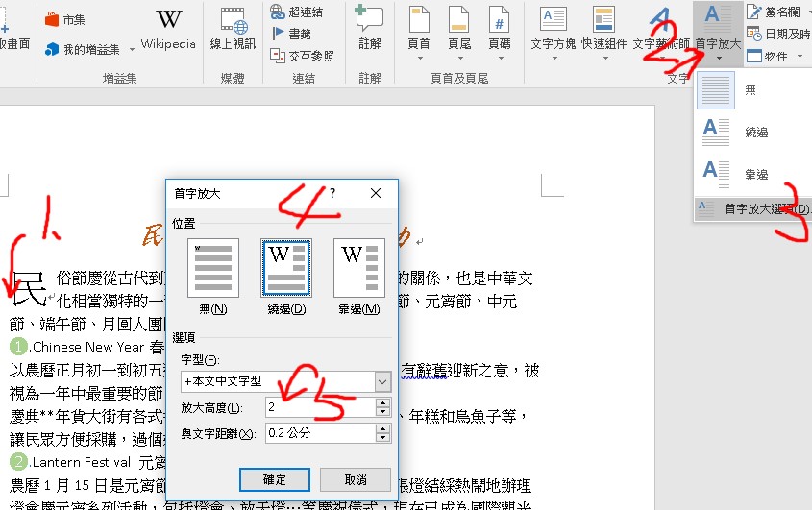The height and width of the screenshot is (510, 812).
Task: Click the Wikipedia add-in icon
Action: click(168, 21)
